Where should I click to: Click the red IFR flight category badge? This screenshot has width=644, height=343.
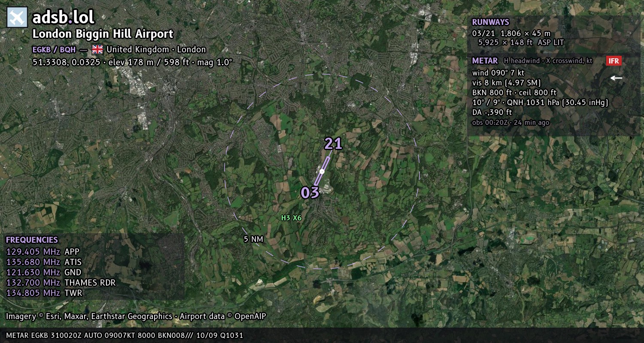click(614, 61)
